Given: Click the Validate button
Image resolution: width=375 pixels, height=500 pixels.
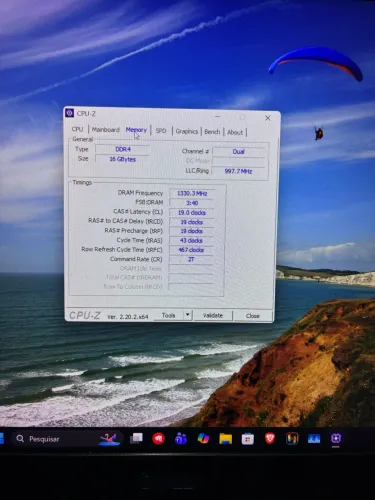Looking at the screenshot, I should coord(213,315).
